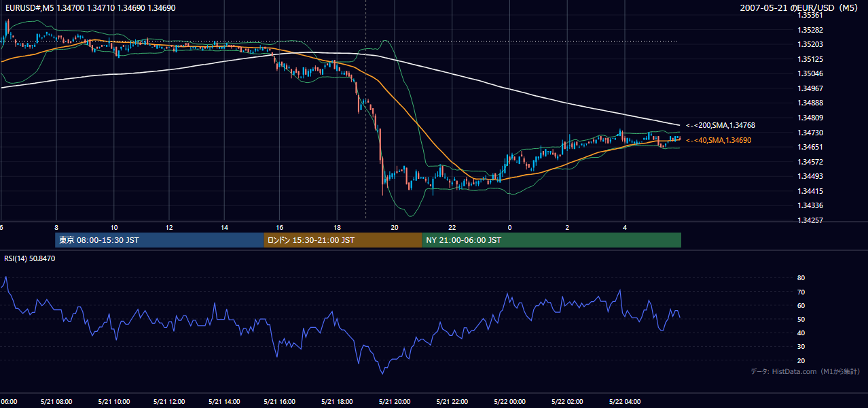
Task: Click RSI axis level 70
Action: pyautogui.click(x=801, y=292)
